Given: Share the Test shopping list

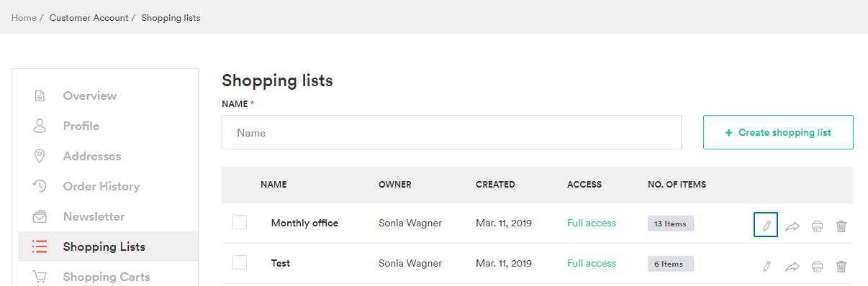Looking at the screenshot, I should click(x=792, y=267).
